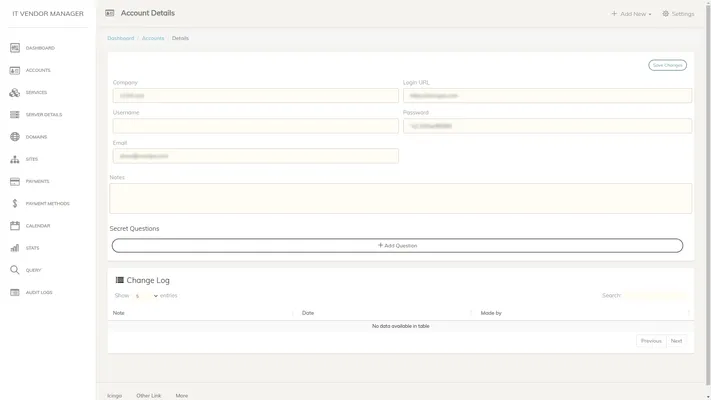Screen dimensions: 711x400
Task: Open Payment Methods dollar icon
Action: [x=15, y=203]
